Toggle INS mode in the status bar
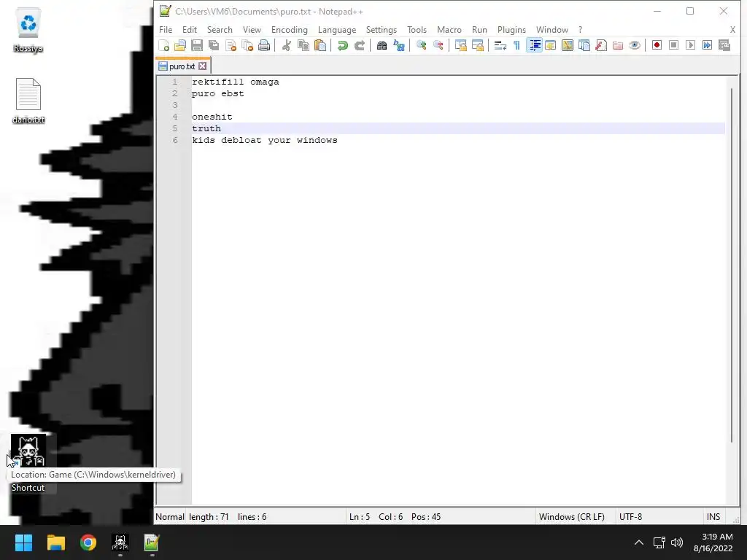747x560 pixels. point(713,517)
